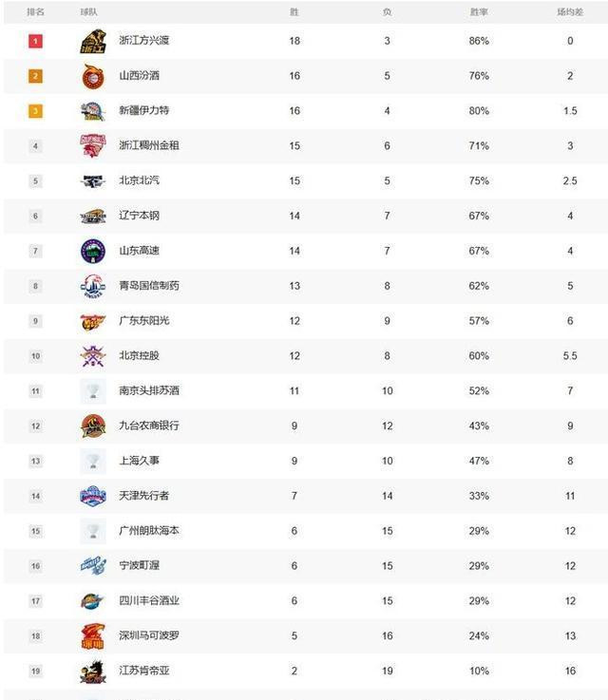Click the 北京北汽 team logo
This screenshot has width=608, height=700.
coord(93,180)
